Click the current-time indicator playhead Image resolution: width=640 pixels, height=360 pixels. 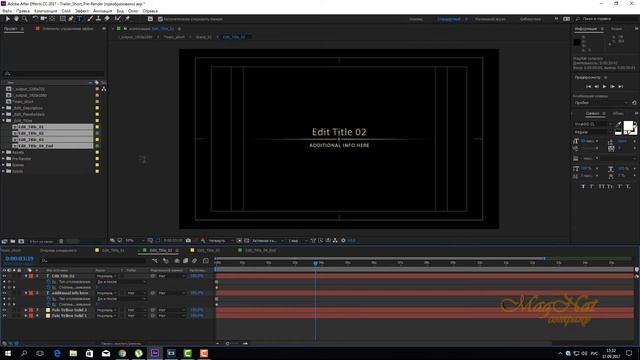[316, 264]
